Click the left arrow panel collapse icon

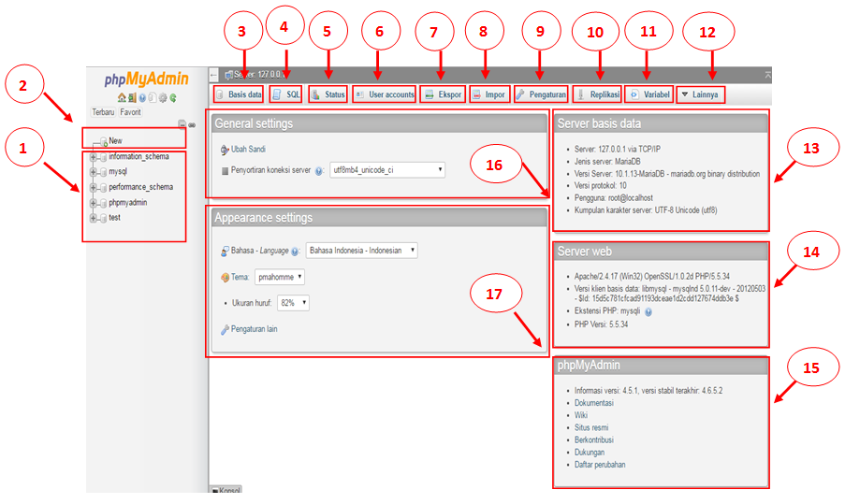tap(214, 74)
